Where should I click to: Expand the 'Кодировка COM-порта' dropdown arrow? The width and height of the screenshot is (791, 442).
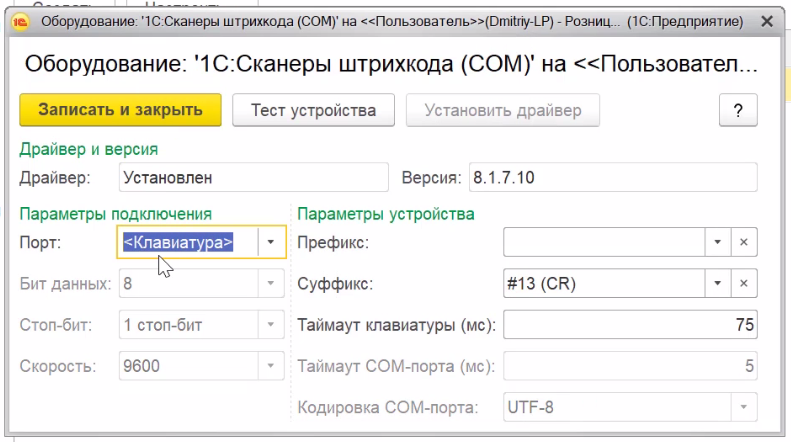pyautogui.click(x=744, y=407)
